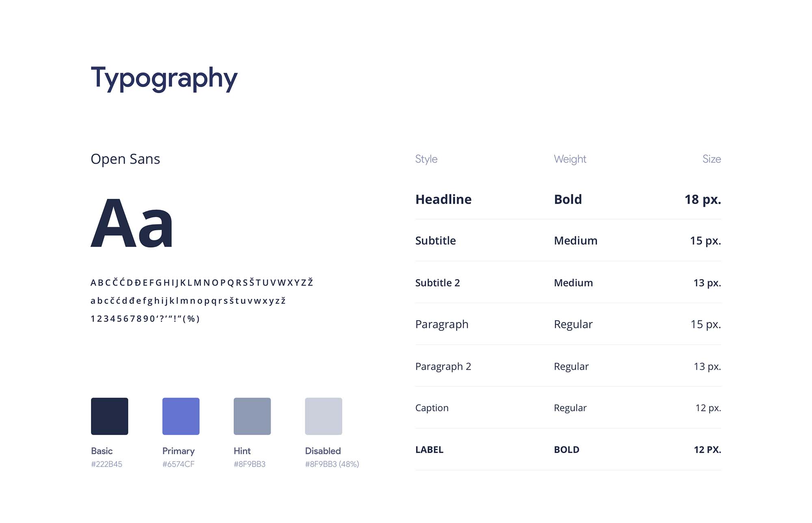Pick the Hint gray-blue color swatch

pos(252,416)
